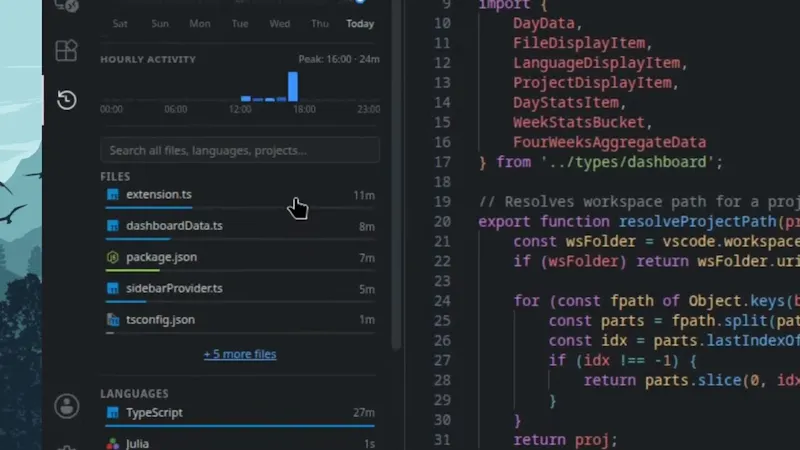Click the dashboardData.ts file icon
The image size is (800, 450).
point(113,226)
